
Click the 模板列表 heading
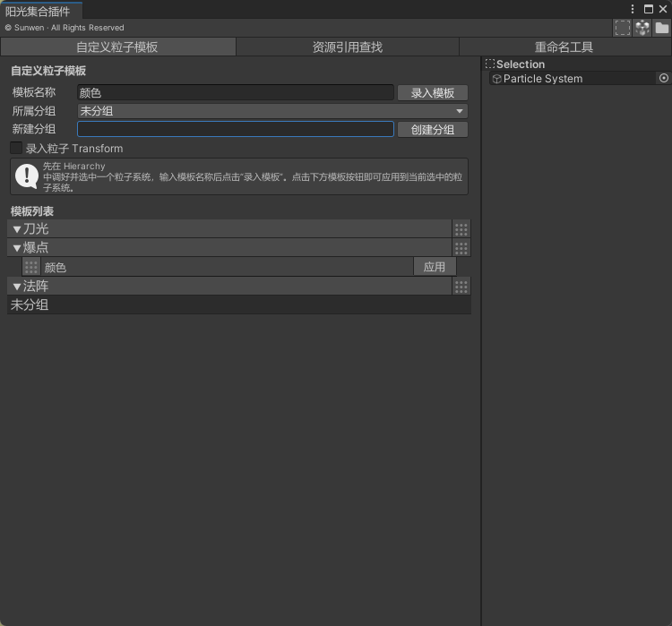[x=32, y=211]
